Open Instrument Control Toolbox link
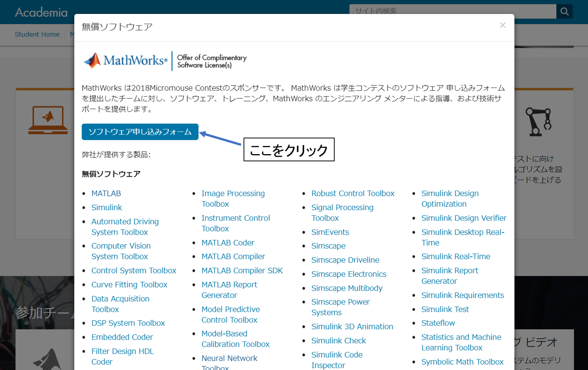This screenshot has width=588, height=370. [236, 223]
